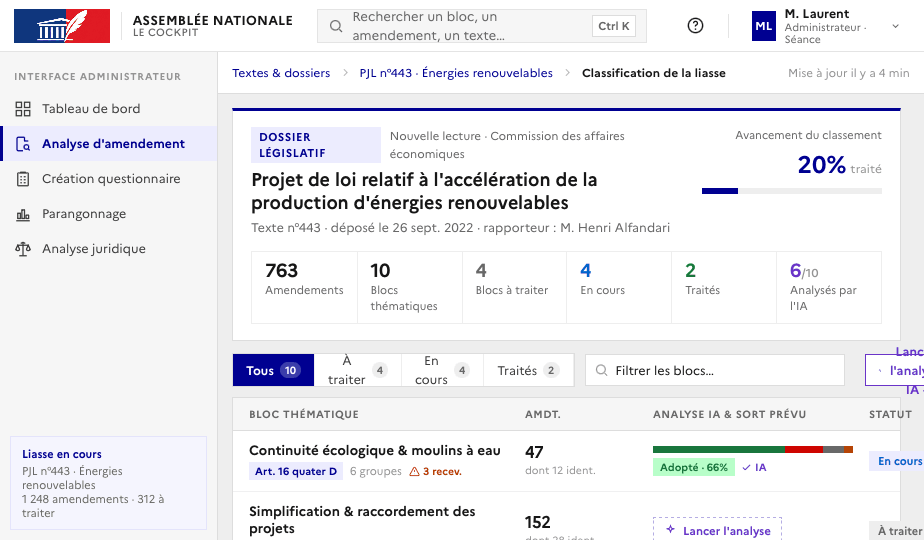924x540 pixels.
Task: Click the sparkle icon on Lancer l'analyse
Action: pyautogui.click(x=671, y=529)
